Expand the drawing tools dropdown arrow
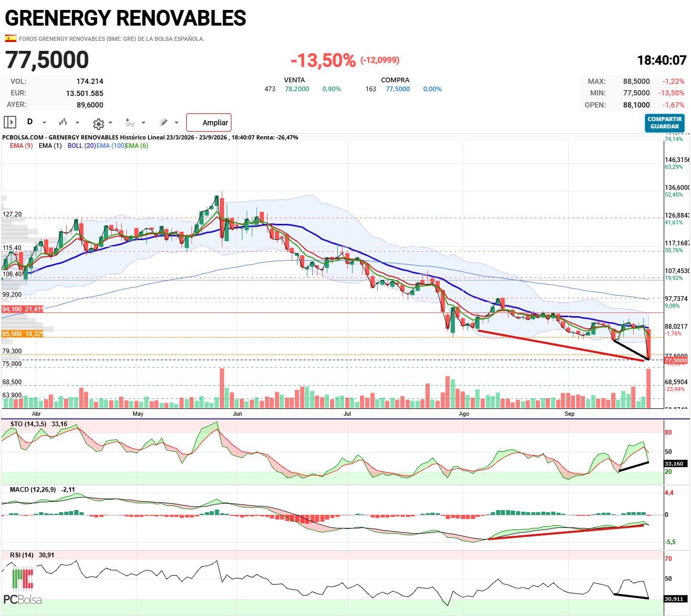Image resolution: width=691 pixels, height=616 pixels. tap(176, 123)
